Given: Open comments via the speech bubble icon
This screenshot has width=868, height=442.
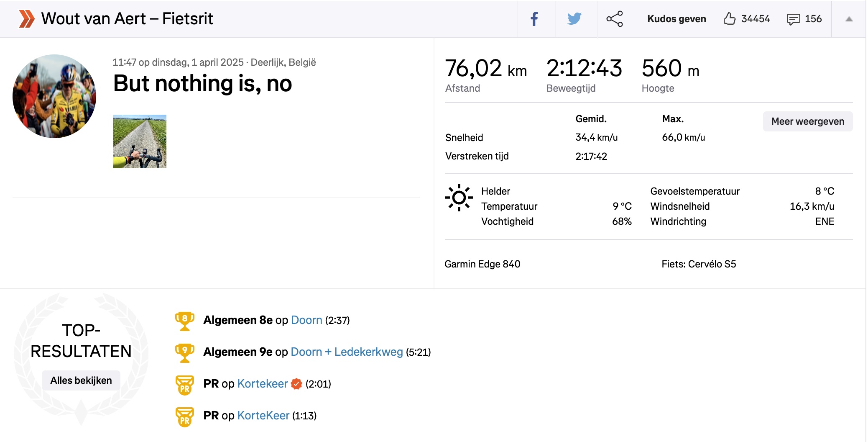Looking at the screenshot, I should (794, 18).
